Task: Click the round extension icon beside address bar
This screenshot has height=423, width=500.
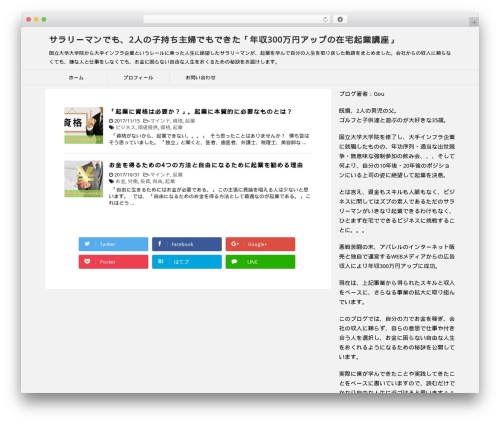Action: [340, 19]
